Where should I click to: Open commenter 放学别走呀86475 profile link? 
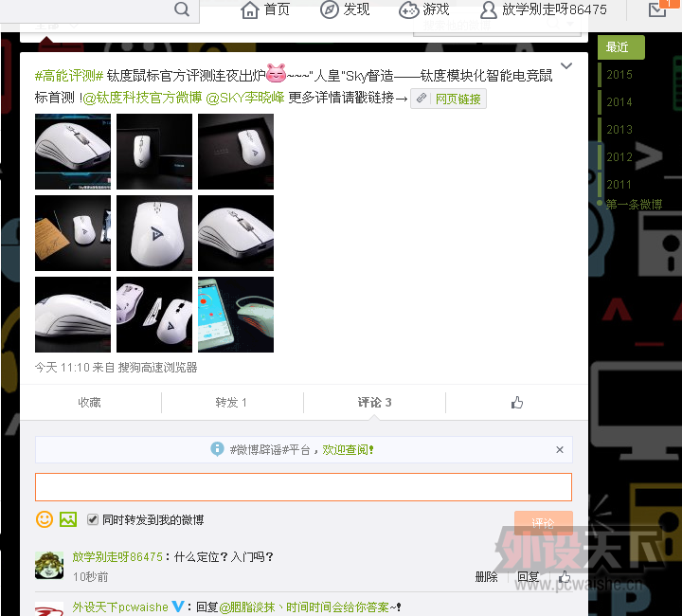pyautogui.click(x=117, y=557)
